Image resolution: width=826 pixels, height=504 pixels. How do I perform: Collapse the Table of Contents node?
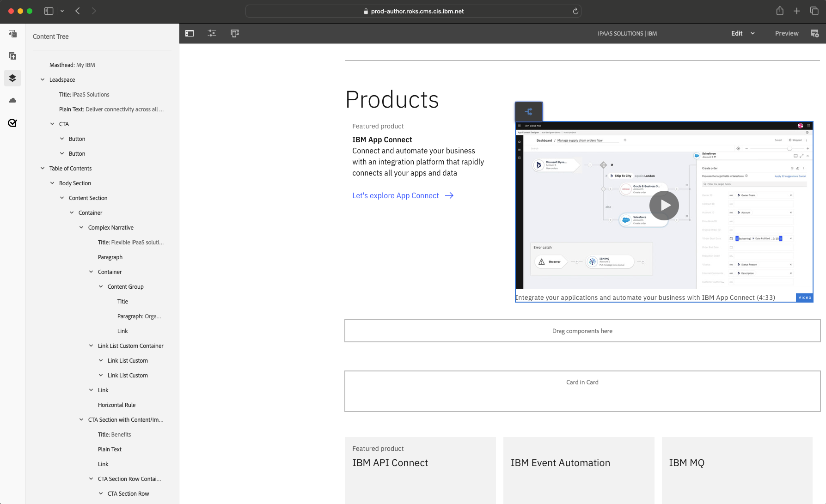coord(43,168)
